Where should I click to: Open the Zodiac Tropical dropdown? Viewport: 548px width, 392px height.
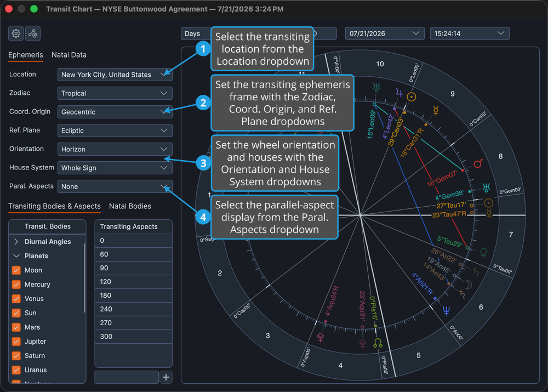click(x=115, y=93)
